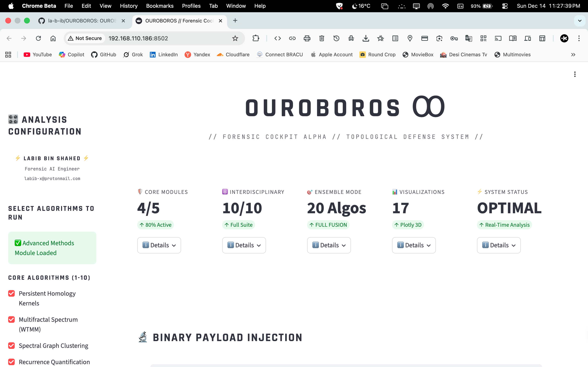The height and width of the screenshot is (367, 588).
Task: Click the address bar URL field
Action: (168, 38)
